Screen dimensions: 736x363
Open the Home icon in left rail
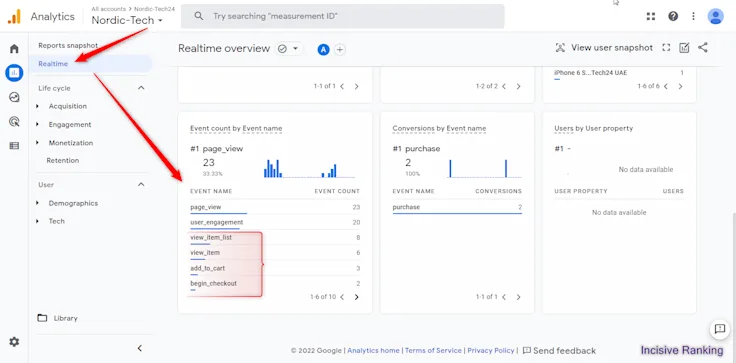click(14, 48)
